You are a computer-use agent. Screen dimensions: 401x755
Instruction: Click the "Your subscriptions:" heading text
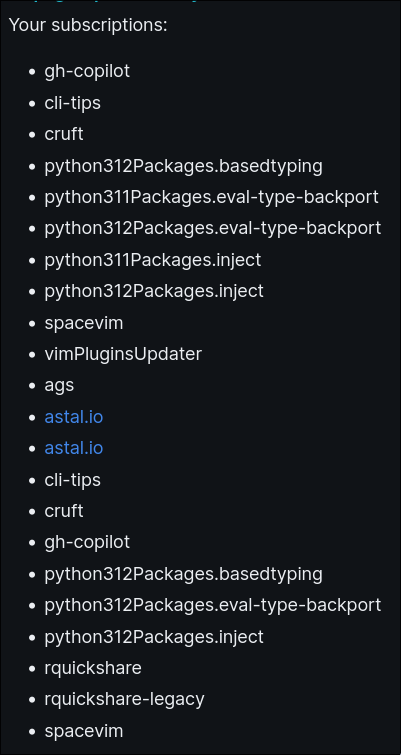click(x=88, y=25)
